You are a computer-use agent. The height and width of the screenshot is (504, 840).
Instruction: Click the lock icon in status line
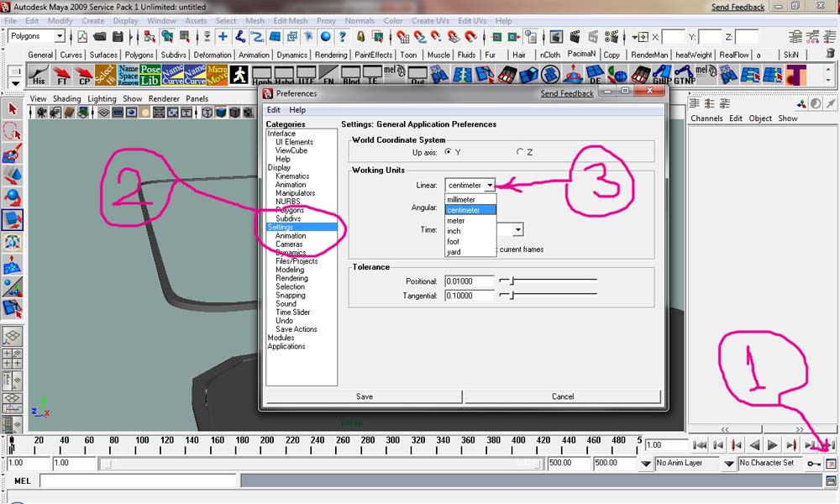pos(360,36)
